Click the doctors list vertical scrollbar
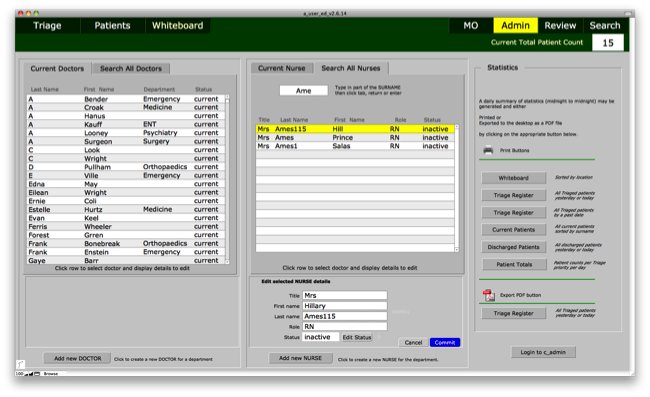Screen dimensions: 650x397 click(x=227, y=179)
